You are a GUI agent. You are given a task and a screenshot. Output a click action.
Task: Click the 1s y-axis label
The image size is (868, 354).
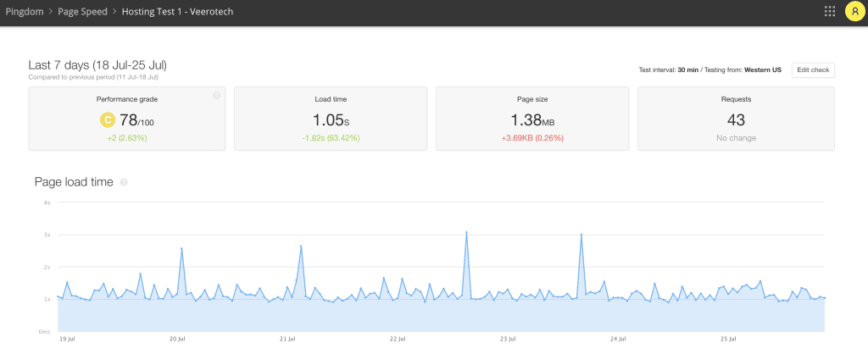pos(47,299)
